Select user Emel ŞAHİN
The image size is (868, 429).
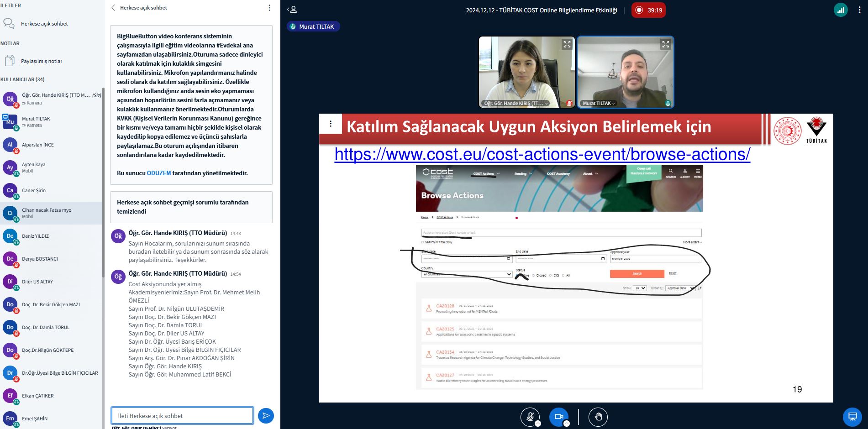pos(52,419)
